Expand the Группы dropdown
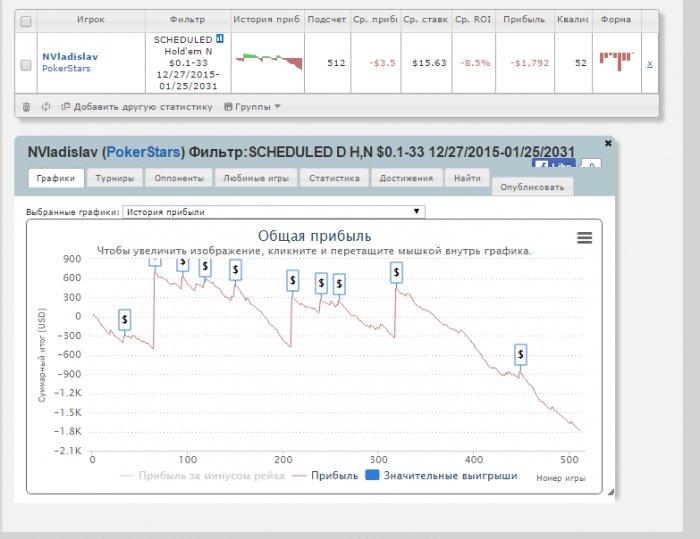This screenshot has width=700, height=539. coord(252,107)
